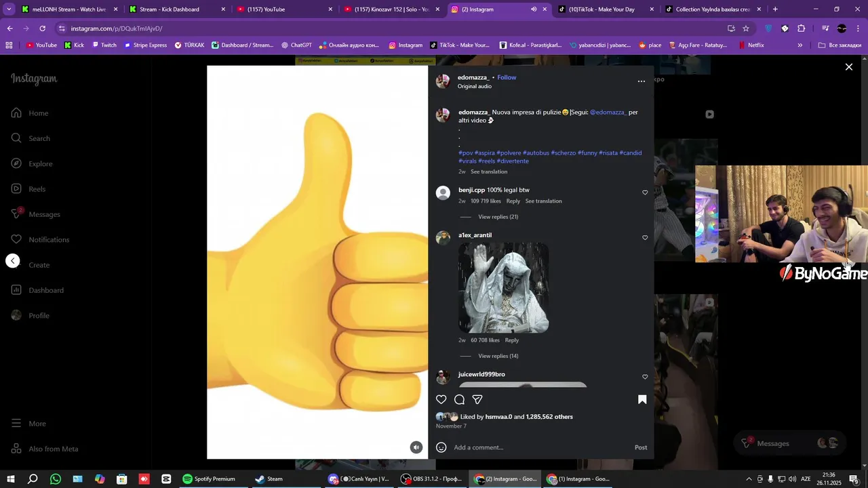Open the 1,285,562 others likes list
Screen dimensions: 868x488
[x=549, y=417]
